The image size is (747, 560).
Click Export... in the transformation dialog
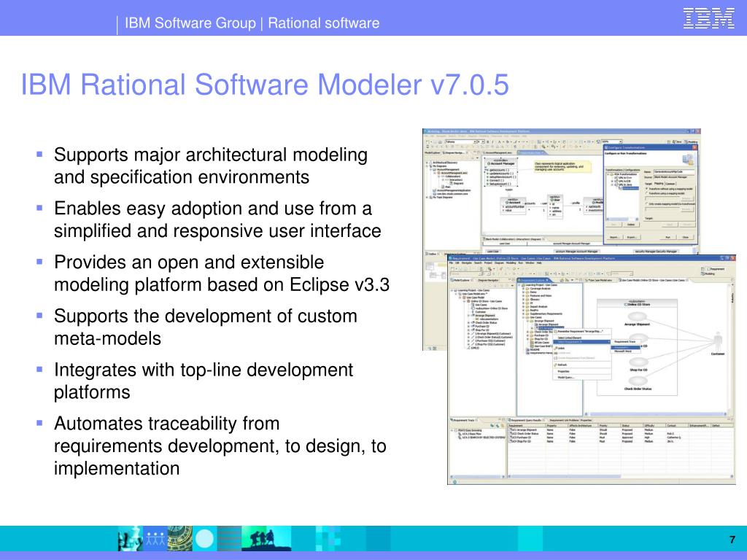[x=632, y=237]
